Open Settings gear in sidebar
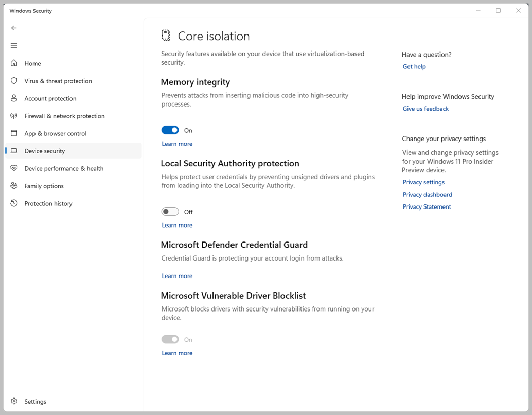532x415 pixels. [x=14, y=401]
